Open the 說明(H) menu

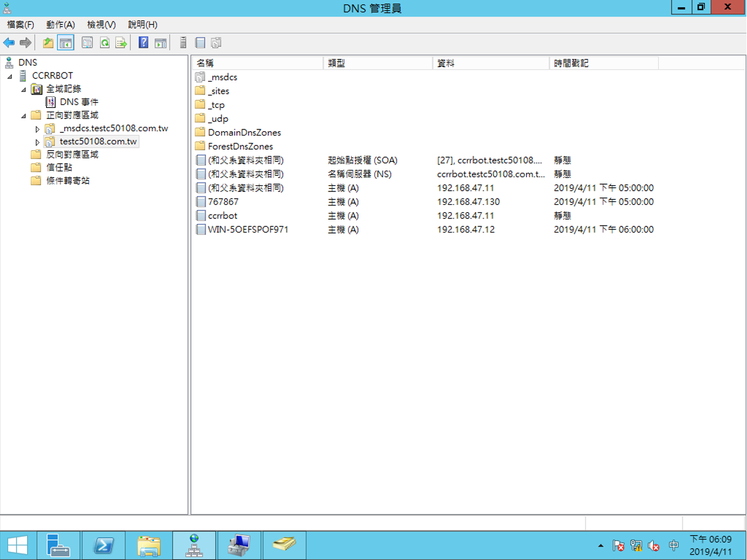tap(142, 25)
